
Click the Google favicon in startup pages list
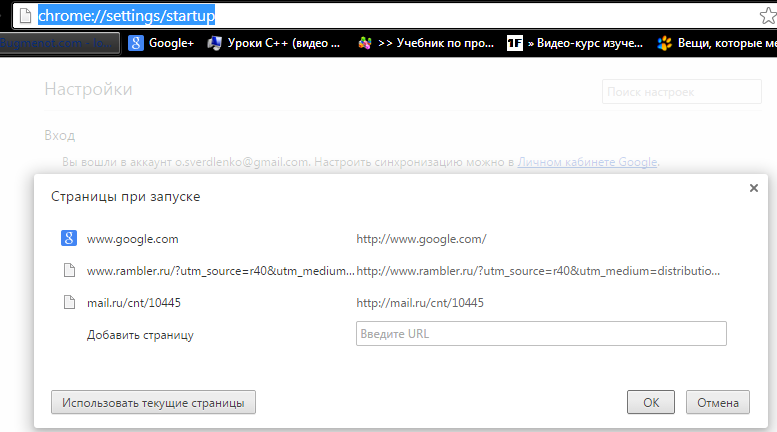(x=69, y=239)
